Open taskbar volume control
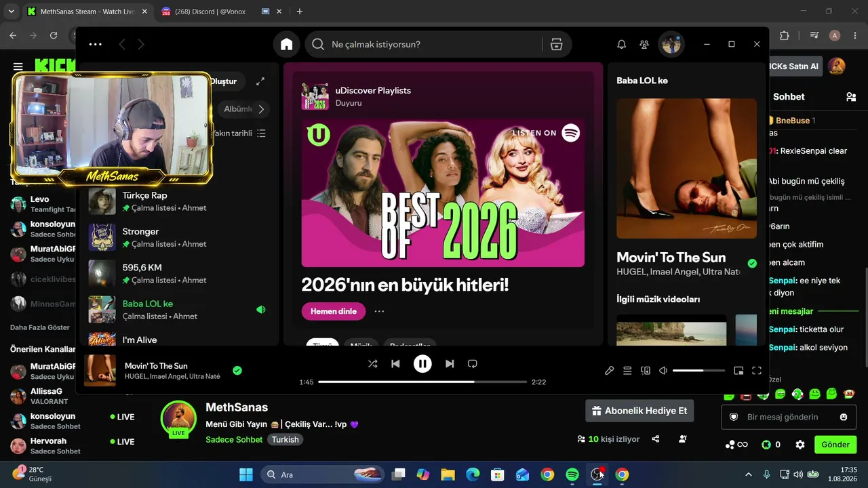868x488 pixels. point(798,474)
